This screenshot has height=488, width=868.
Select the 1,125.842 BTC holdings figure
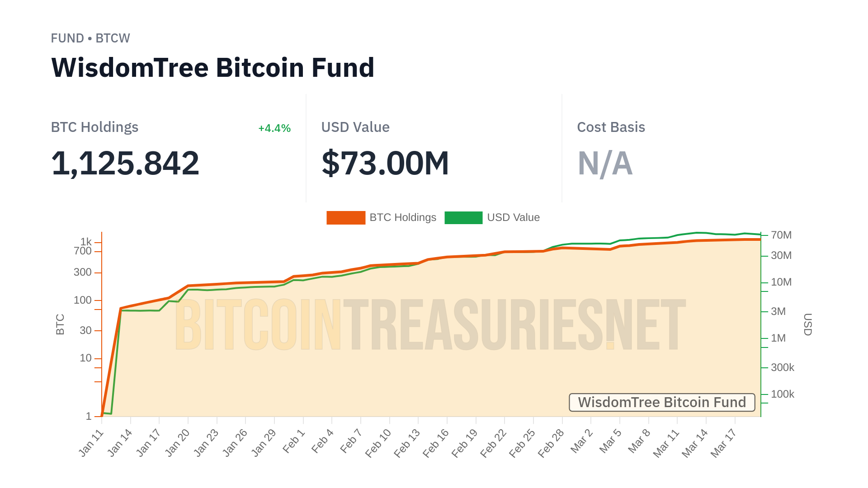click(125, 163)
